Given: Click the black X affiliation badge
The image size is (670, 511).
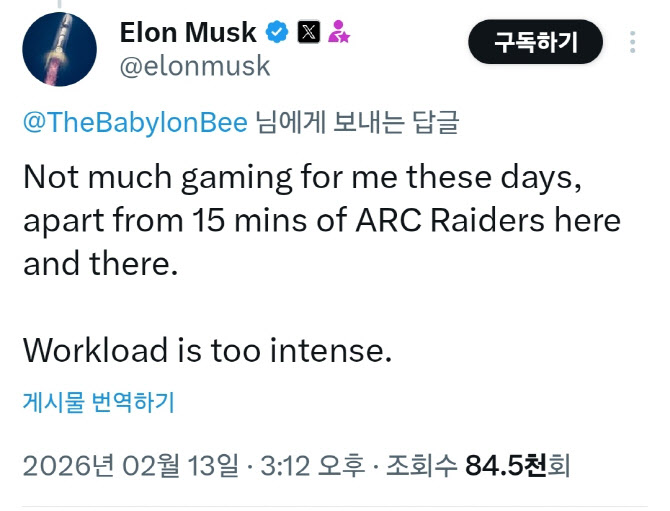Looking at the screenshot, I should pos(309,32).
